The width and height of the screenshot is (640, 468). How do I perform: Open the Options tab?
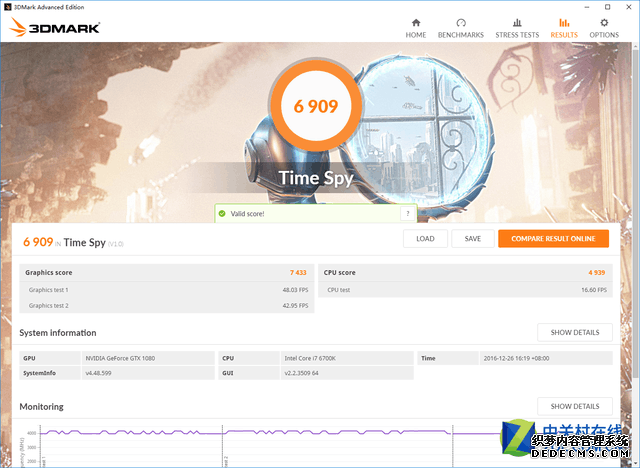604,29
